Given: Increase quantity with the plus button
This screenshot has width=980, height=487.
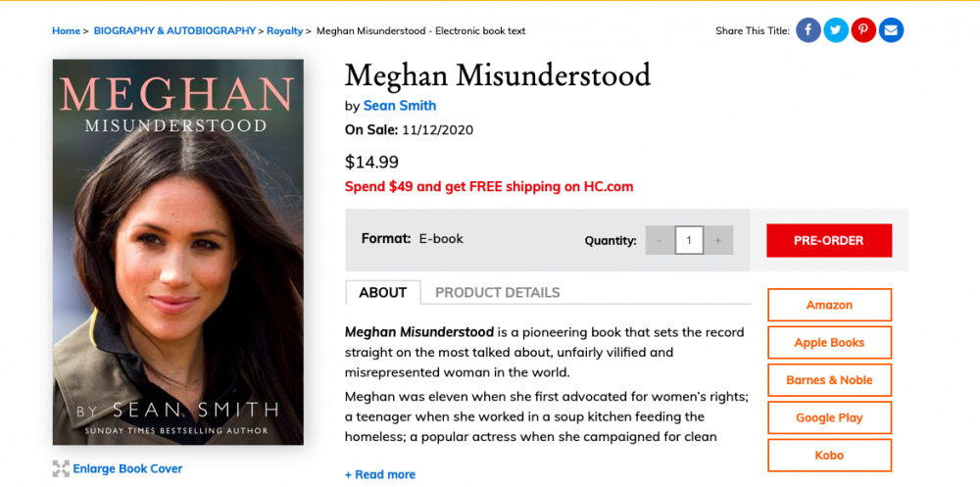Looking at the screenshot, I should pyautogui.click(x=718, y=240).
